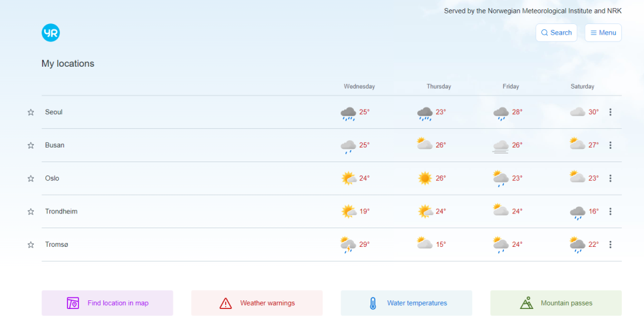
Task: Toggle favorite star for Tromsø
Action: (x=31, y=245)
